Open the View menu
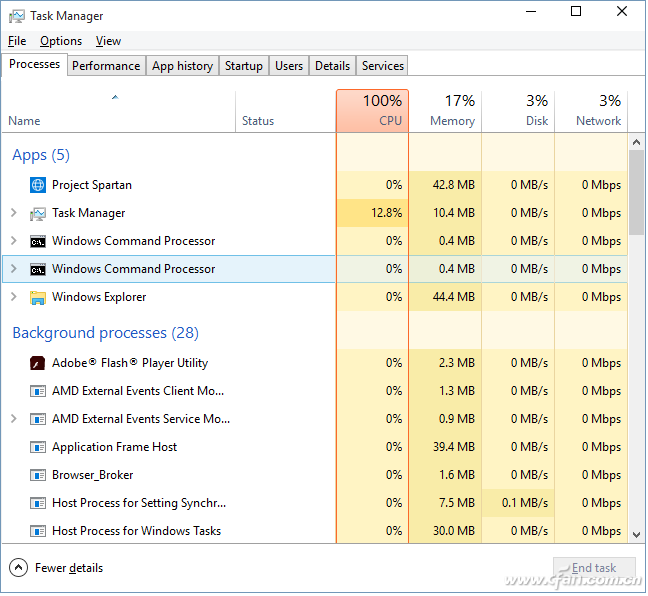 click(x=108, y=41)
